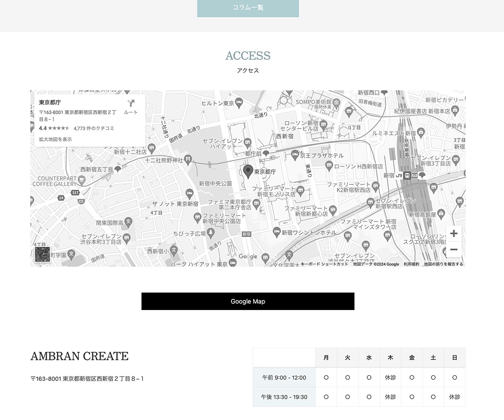Click the route directions arrow icon

131,103
